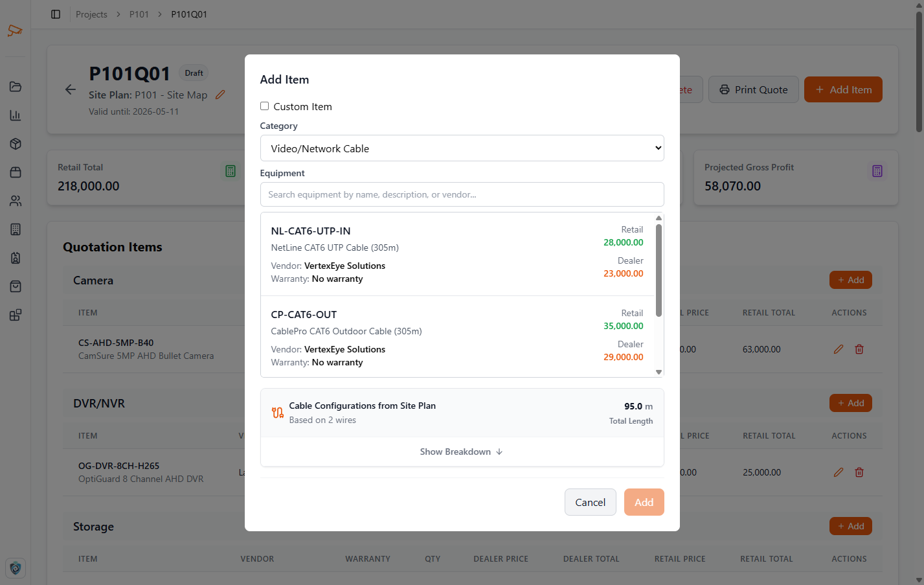Screen dimensions: 924x585
Task: Click the 95.0 m total length value
Action: [638, 406]
